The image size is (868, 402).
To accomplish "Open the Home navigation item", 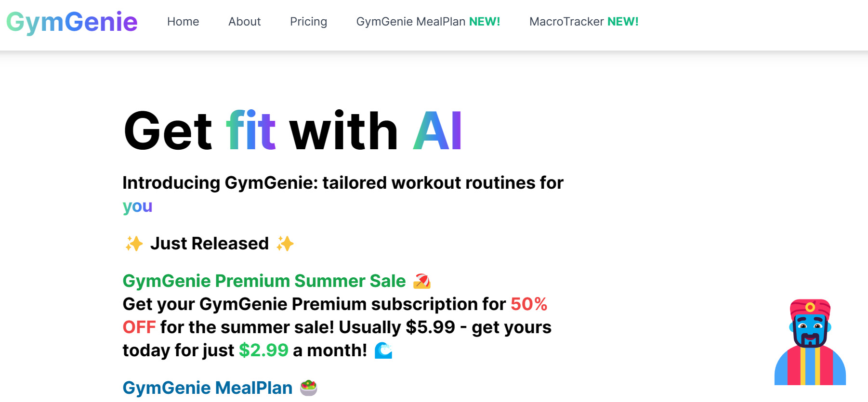I will click(183, 22).
